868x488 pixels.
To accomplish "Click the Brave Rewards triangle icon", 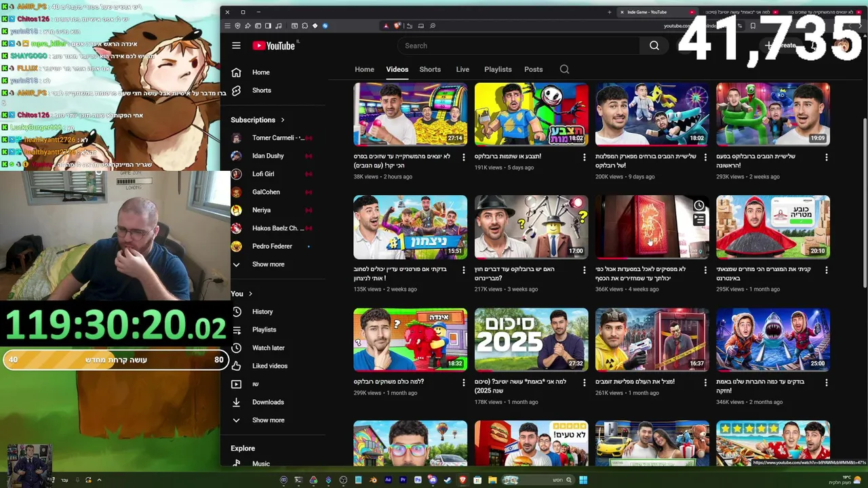I will coord(386,26).
